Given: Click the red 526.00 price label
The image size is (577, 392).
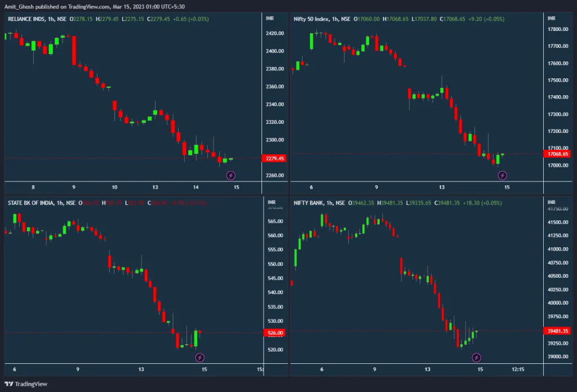Looking at the screenshot, I should (274, 333).
